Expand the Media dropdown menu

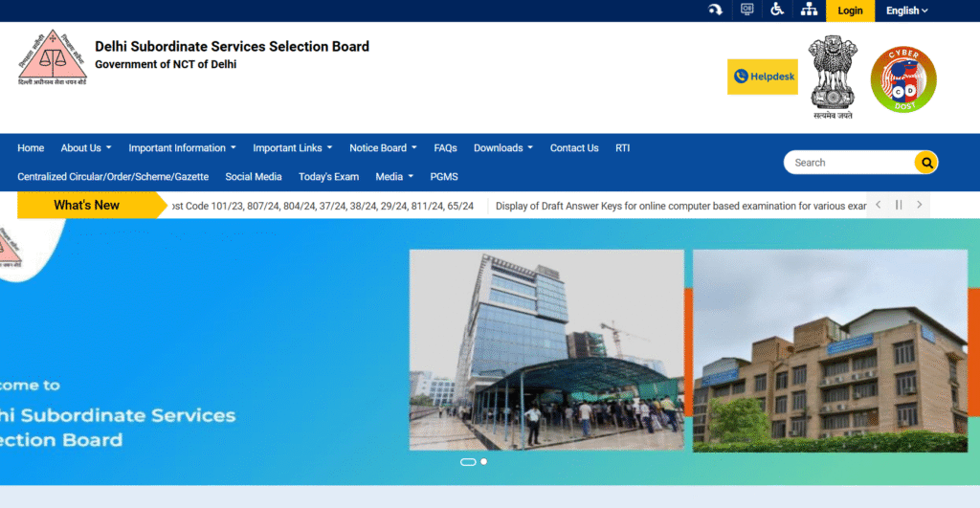pyautogui.click(x=394, y=177)
